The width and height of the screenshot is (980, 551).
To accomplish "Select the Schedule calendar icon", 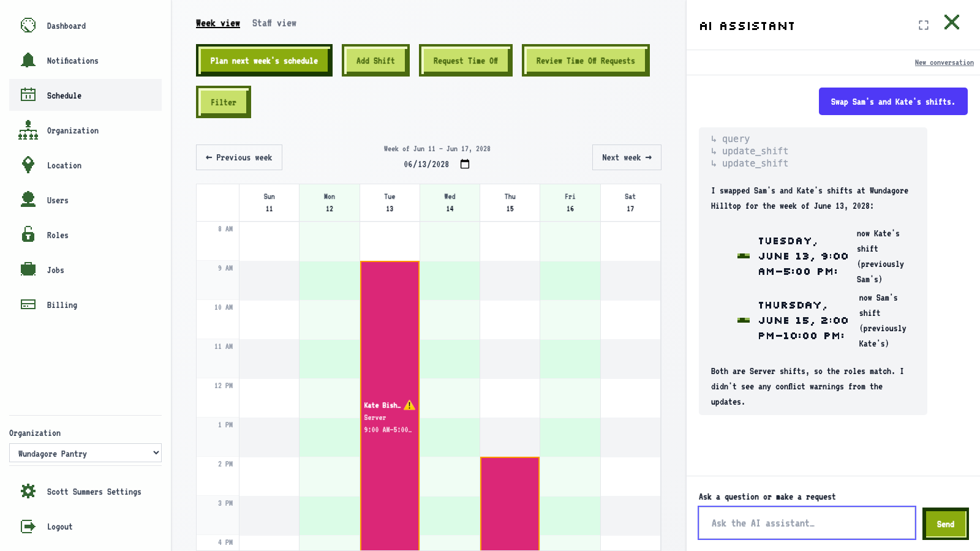I will pyautogui.click(x=28, y=95).
